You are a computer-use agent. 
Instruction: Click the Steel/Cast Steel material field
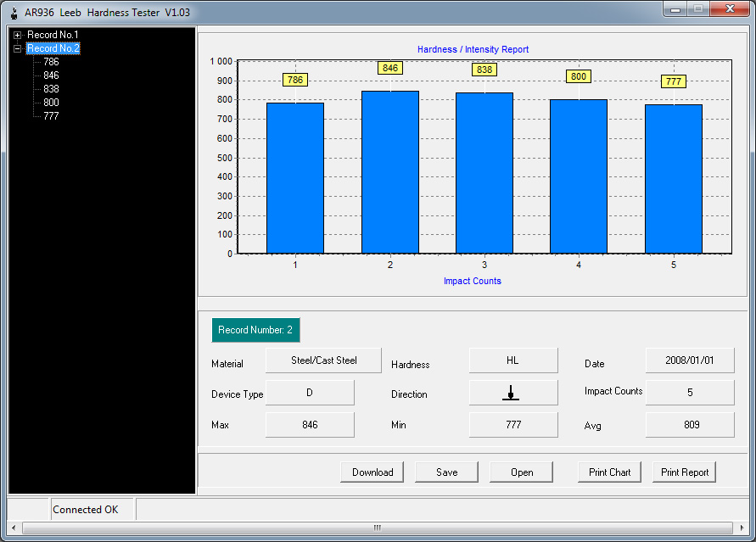tap(323, 360)
